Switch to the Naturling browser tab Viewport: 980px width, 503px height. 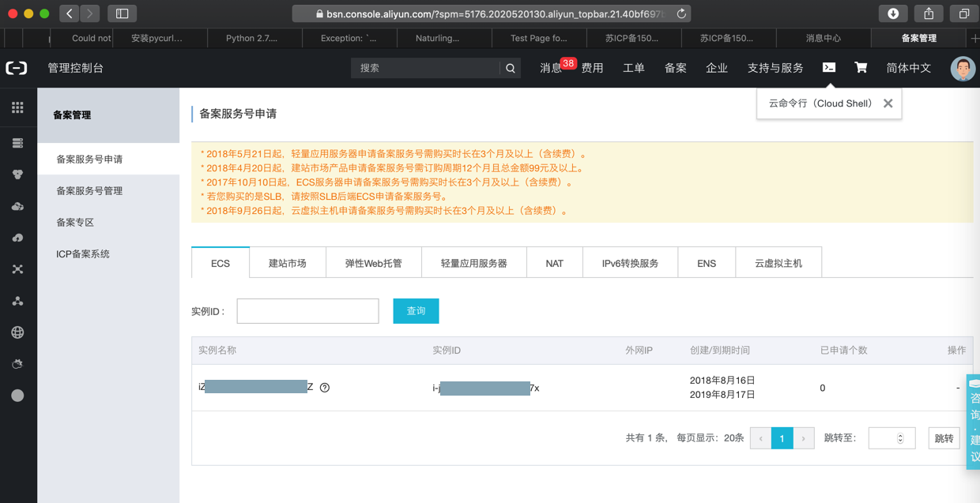pos(444,38)
